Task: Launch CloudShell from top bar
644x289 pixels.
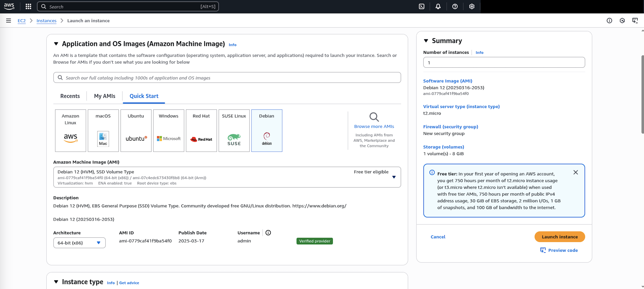Action: pos(421,6)
